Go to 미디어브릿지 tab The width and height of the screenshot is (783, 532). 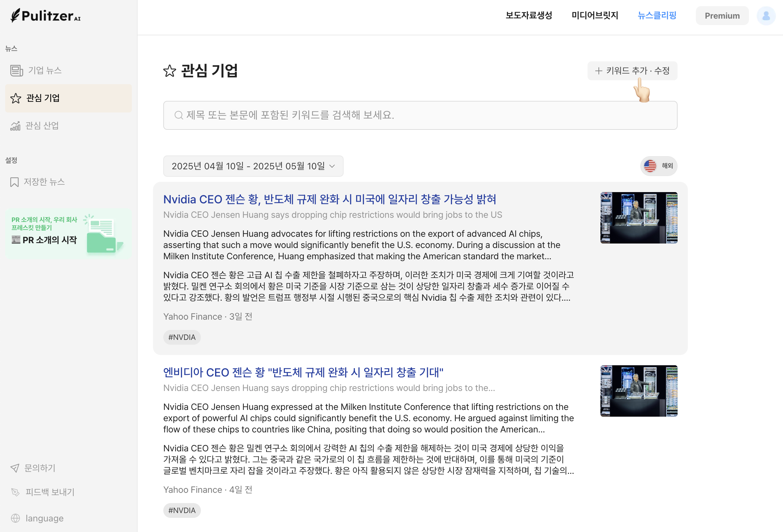point(595,15)
